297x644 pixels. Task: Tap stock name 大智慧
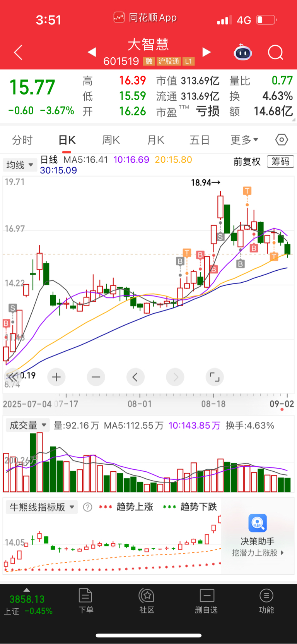(x=148, y=44)
